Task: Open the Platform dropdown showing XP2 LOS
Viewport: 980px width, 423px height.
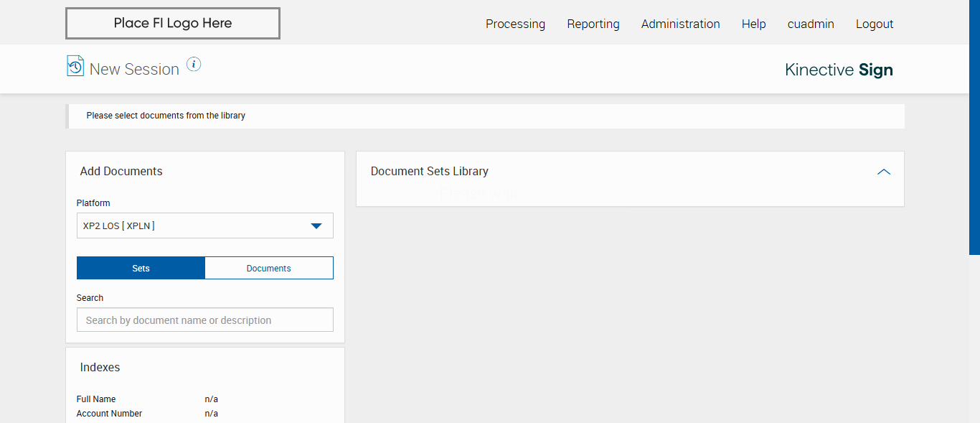Action: (x=204, y=226)
